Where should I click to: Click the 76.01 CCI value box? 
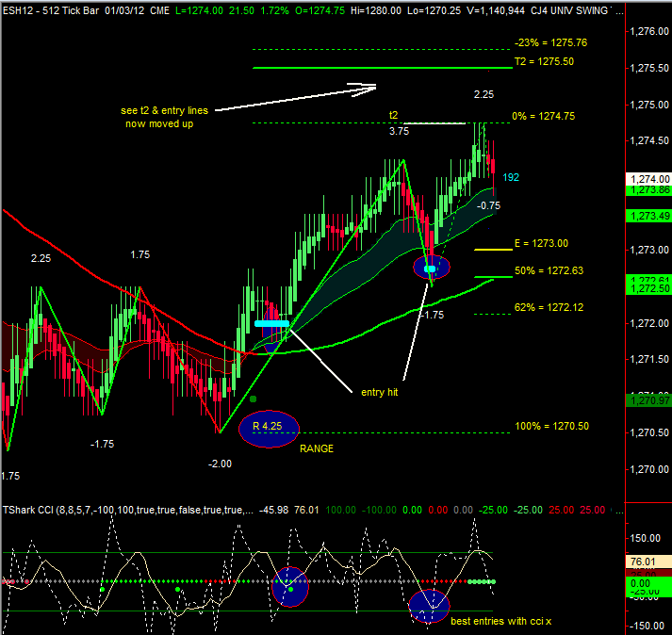pyautogui.click(x=647, y=561)
